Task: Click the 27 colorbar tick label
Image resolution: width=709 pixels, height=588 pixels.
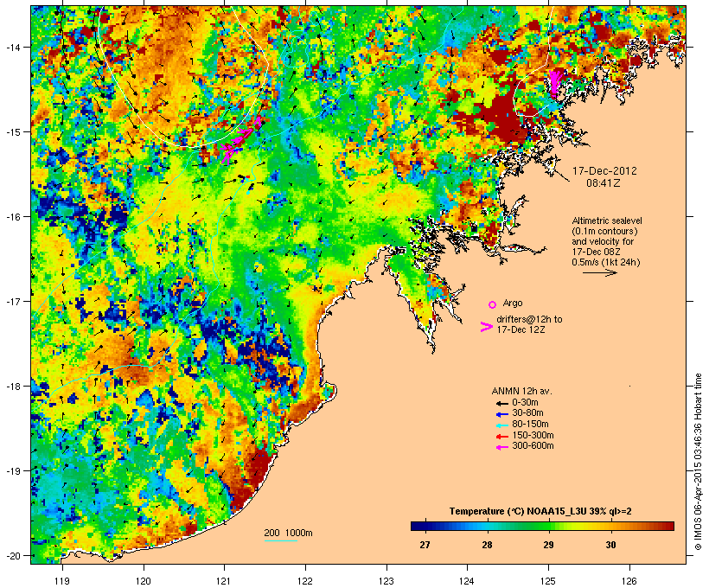Action: [x=425, y=545]
